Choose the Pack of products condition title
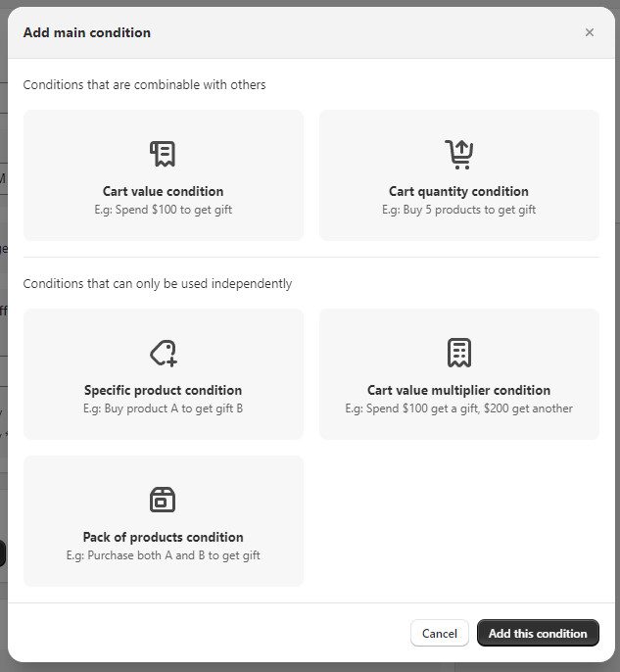Viewport: 620px width, 672px height. (163, 537)
